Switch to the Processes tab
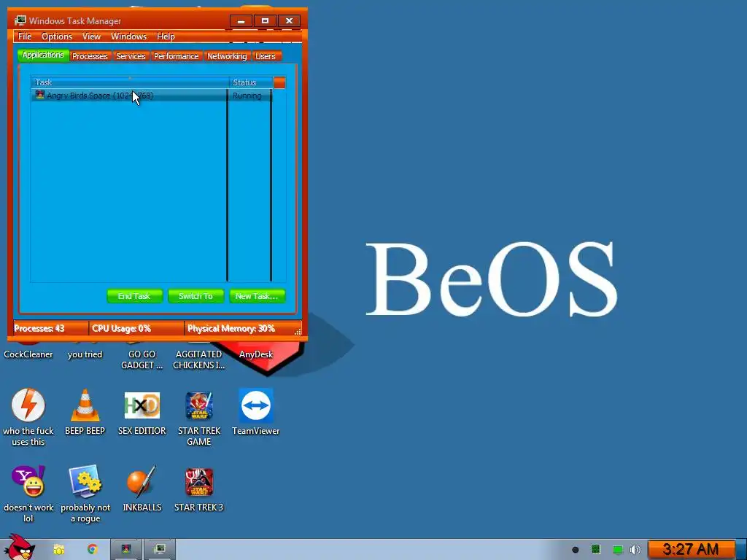 (x=90, y=56)
